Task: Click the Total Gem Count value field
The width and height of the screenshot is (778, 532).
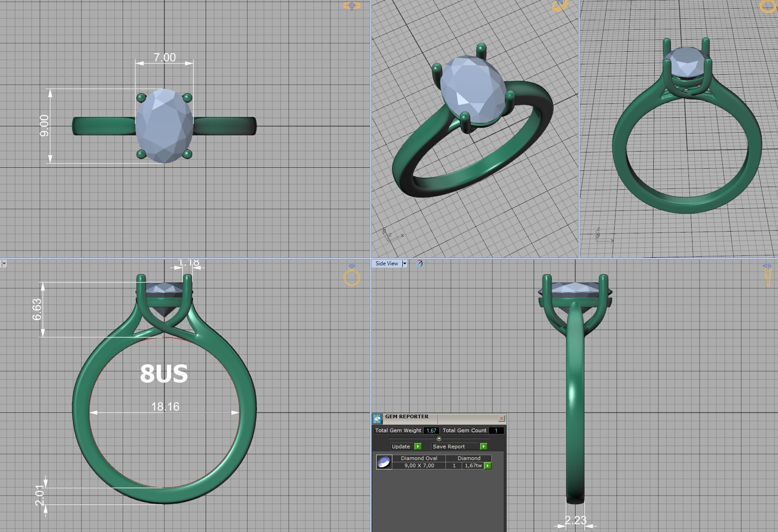Action: 496,430
